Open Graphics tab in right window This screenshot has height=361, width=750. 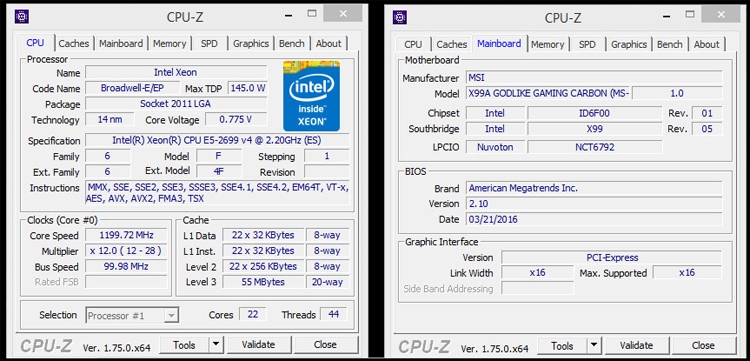tap(629, 44)
